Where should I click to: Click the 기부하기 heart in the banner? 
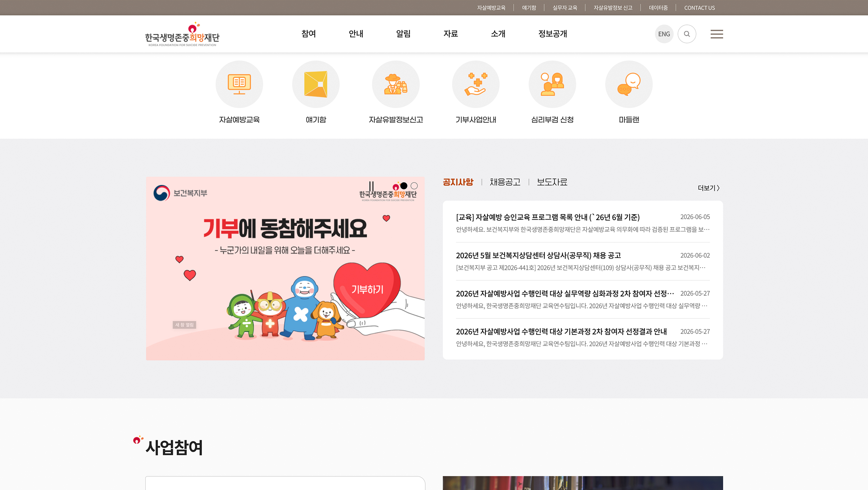(367, 289)
